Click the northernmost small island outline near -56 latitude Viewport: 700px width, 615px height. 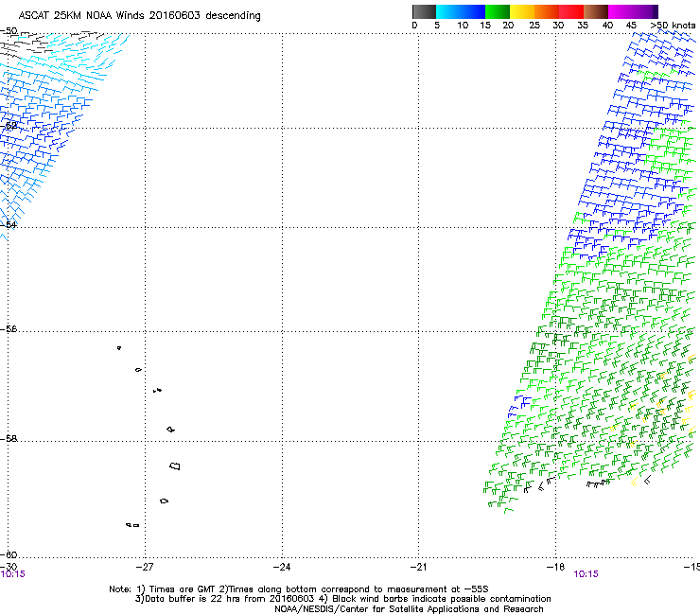119,348
